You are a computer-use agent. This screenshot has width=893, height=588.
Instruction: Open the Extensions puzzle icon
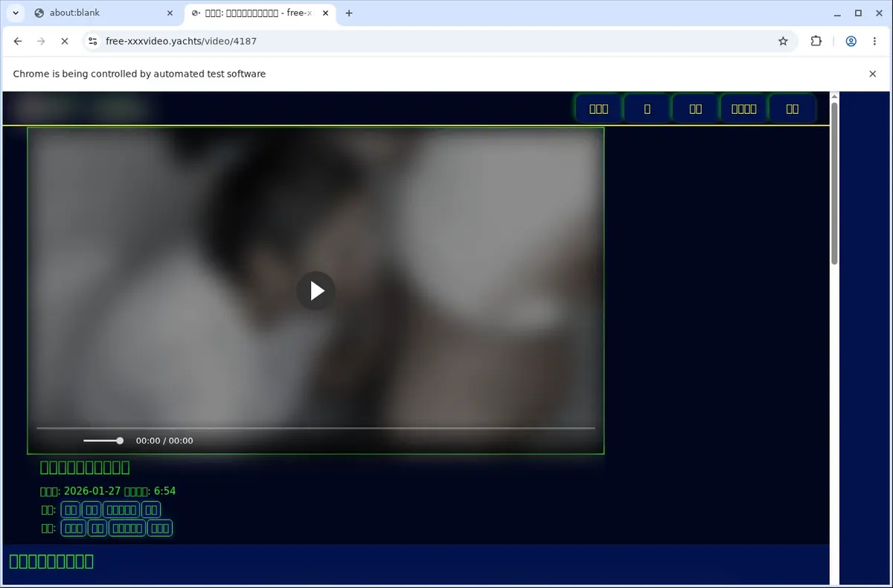[816, 41]
